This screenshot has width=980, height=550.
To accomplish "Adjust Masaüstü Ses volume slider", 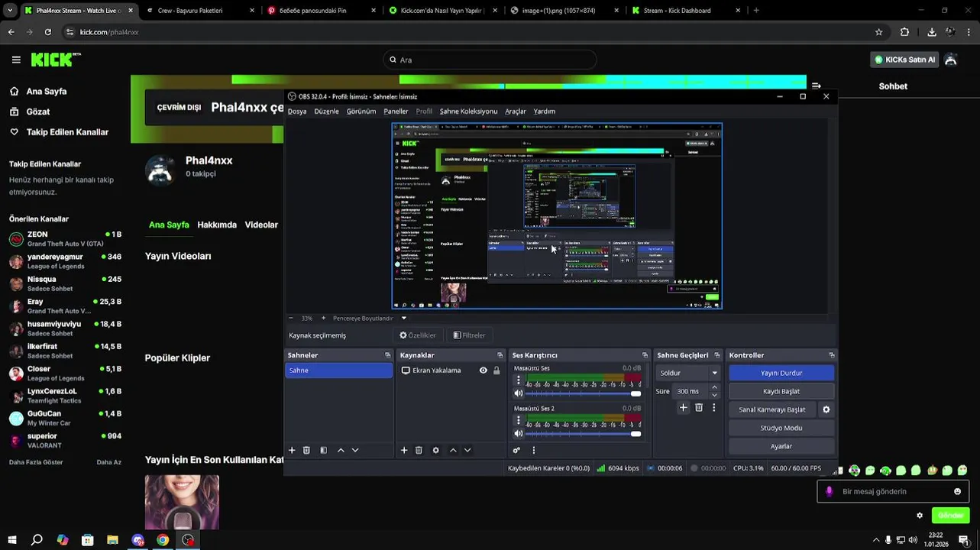I will coord(584,393).
